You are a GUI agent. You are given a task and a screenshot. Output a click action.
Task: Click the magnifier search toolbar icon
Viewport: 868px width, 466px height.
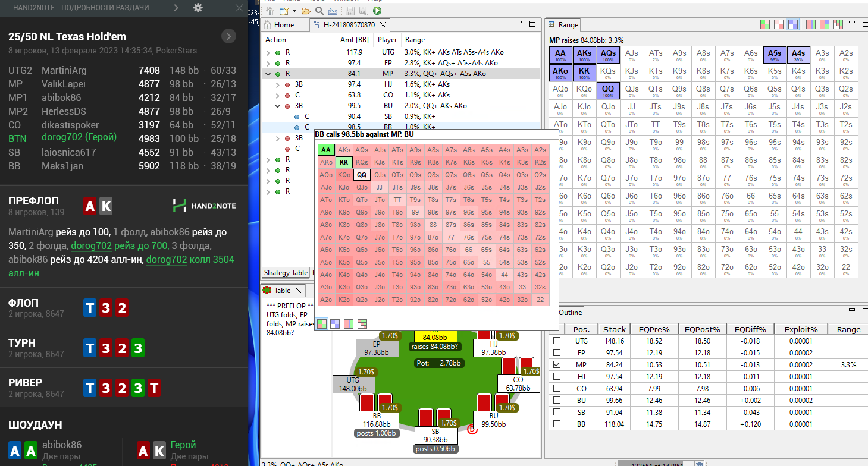(x=319, y=11)
